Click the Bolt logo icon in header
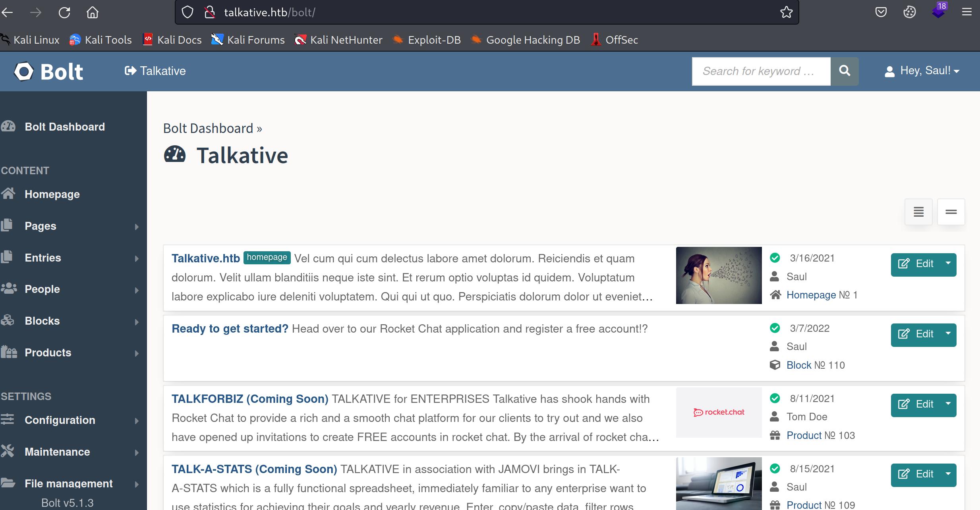This screenshot has height=510, width=980. coord(24,72)
